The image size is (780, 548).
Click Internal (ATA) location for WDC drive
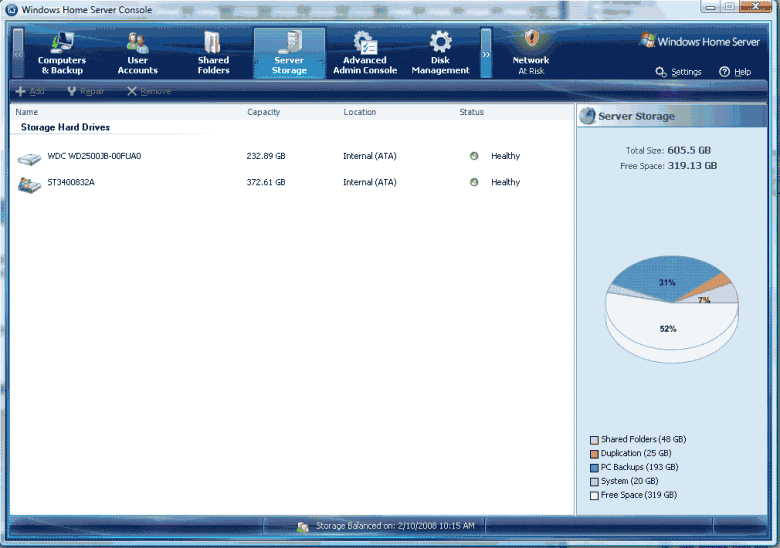coord(370,156)
